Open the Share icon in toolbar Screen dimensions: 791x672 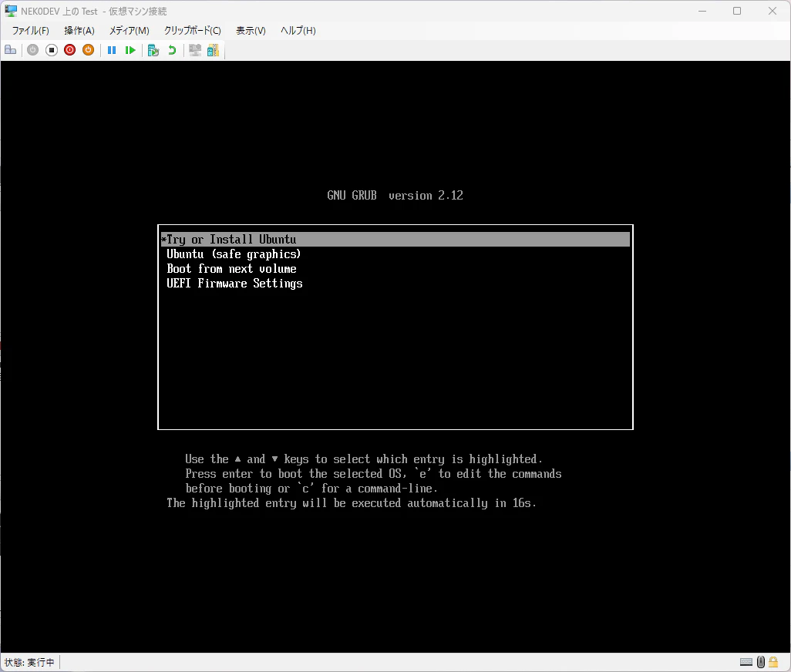(213, 50)
